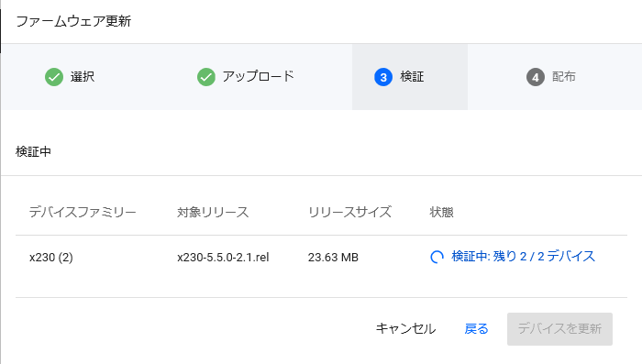Click the リリースサイズ column header

tap(349, 212)
